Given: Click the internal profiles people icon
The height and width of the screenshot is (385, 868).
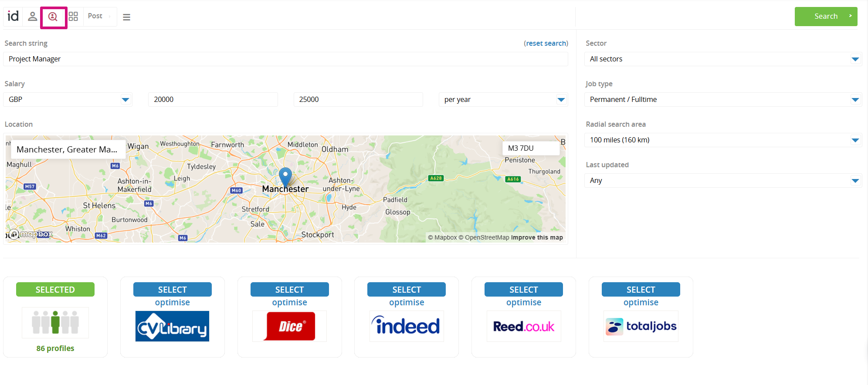Looking at the screenshot, I should pos(55,323).
